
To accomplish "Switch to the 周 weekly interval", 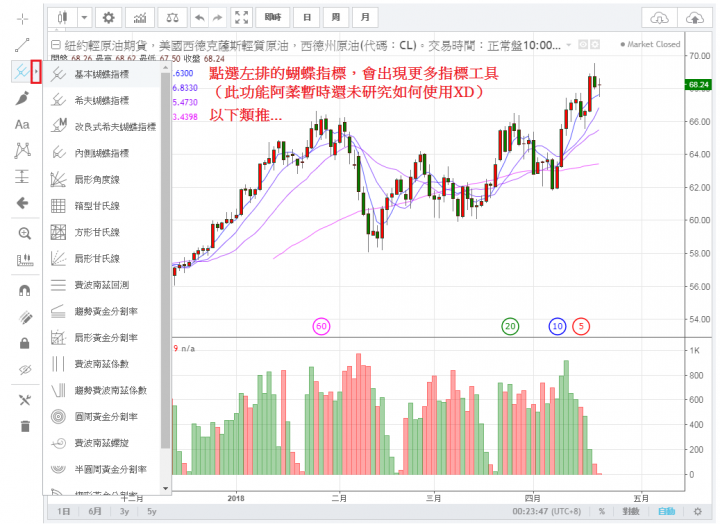I will (336, 18).
